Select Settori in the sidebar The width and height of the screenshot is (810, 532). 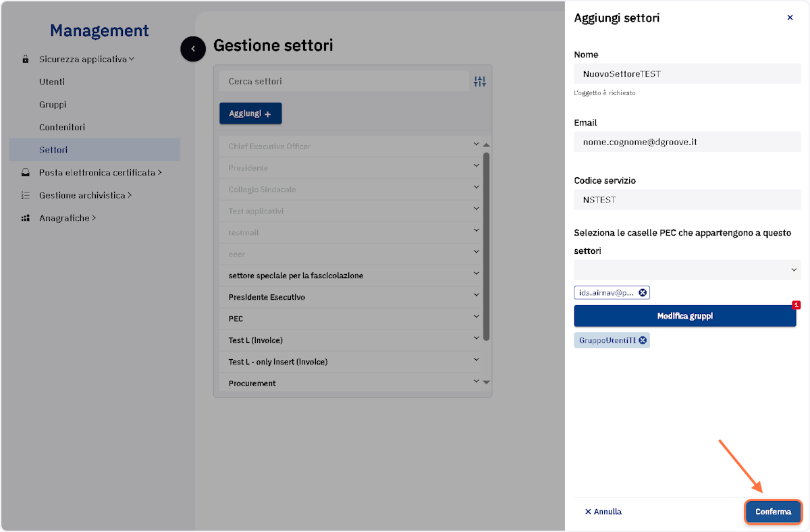94,150
